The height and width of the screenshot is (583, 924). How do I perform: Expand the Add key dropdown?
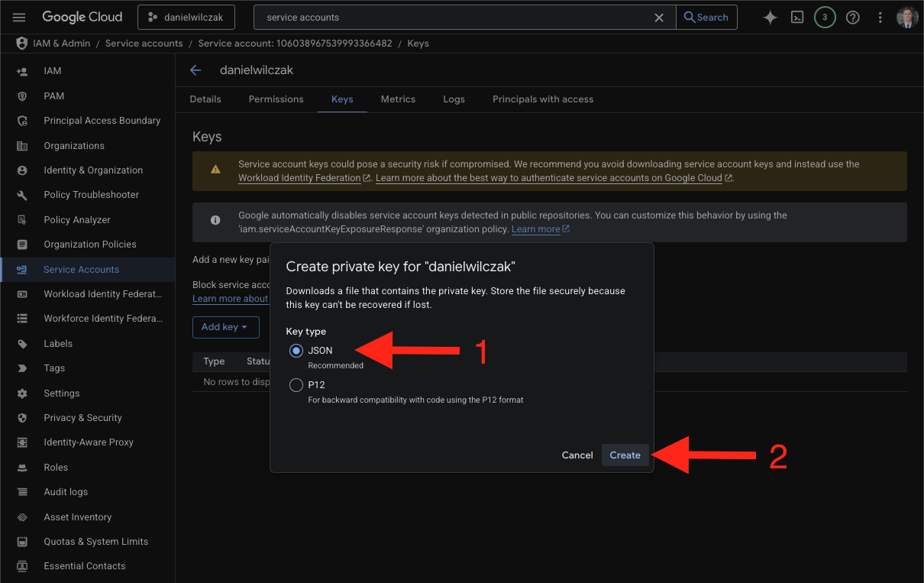(x=225, y=327)
